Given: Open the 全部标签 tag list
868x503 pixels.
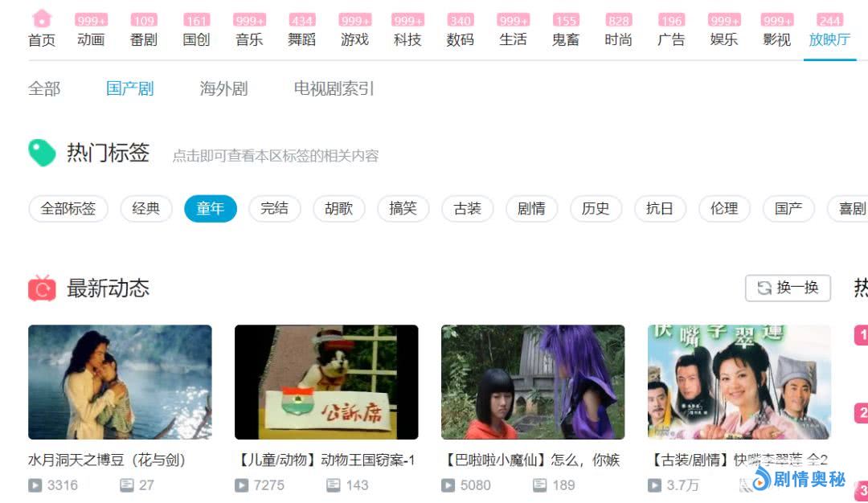Looking at the screenshot, I should (x=68, y=209).
